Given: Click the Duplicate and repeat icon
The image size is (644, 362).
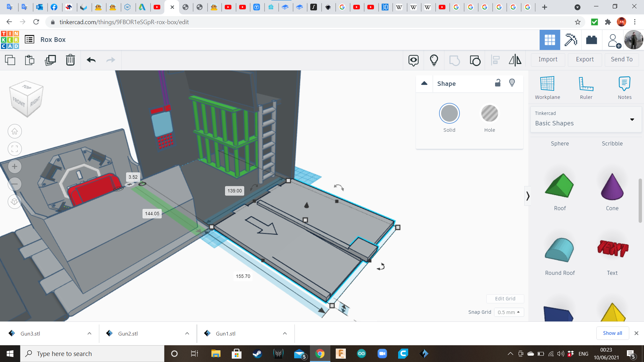Looking at the screenshot, I should [x=50, y=60].
